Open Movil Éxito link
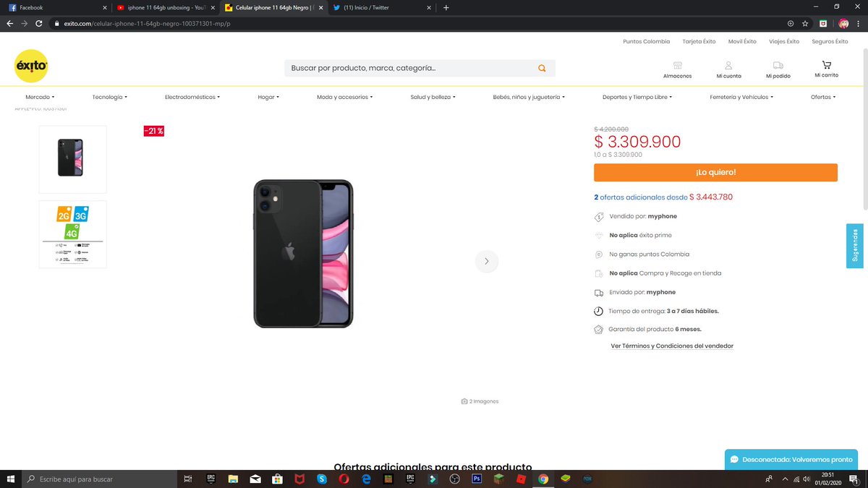The height and width of the screenshot is (488, 868). pos(742,41)
